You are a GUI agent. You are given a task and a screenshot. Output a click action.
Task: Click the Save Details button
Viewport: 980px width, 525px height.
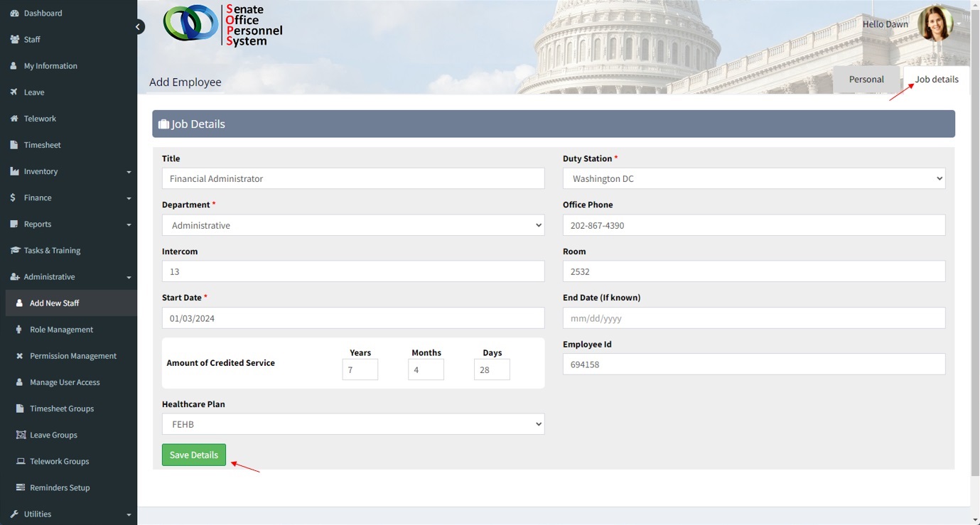[x=194, y=455]
